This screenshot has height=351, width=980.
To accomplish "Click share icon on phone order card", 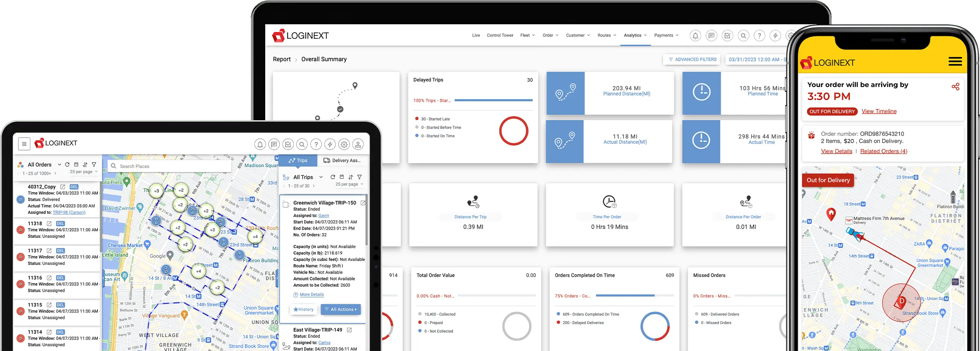I will coord(955,87).
